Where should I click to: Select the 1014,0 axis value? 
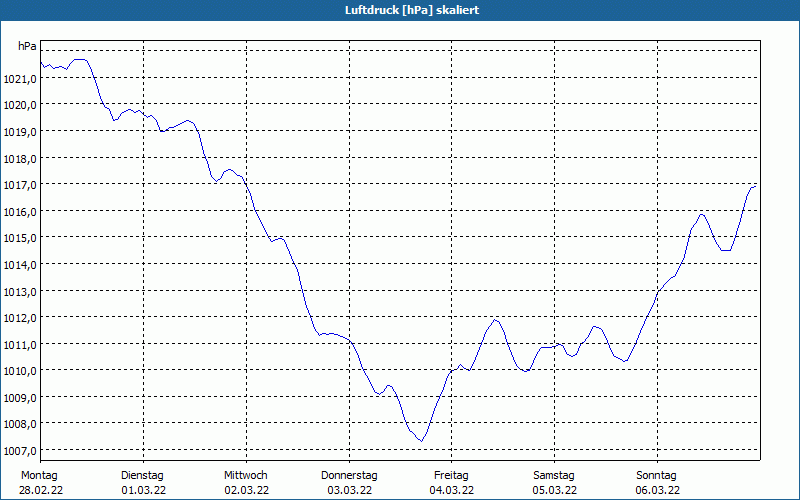pos(20,264)
